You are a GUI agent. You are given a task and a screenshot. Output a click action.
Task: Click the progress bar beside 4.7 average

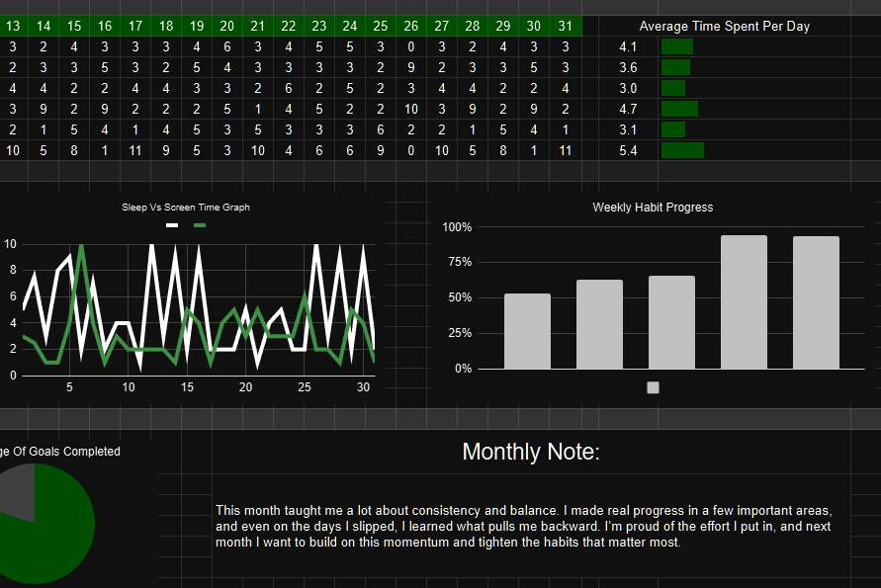[x=679, y=109]
